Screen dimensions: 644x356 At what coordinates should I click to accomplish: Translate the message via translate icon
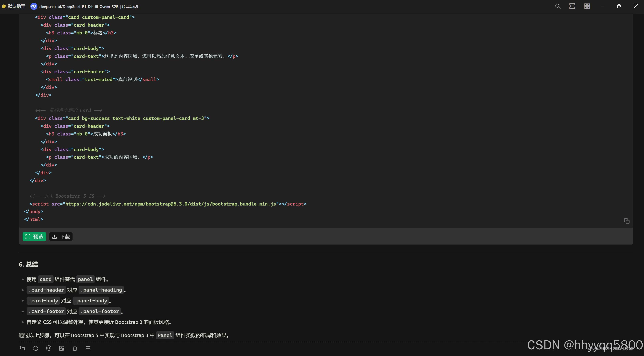click(x=62, y=348)
